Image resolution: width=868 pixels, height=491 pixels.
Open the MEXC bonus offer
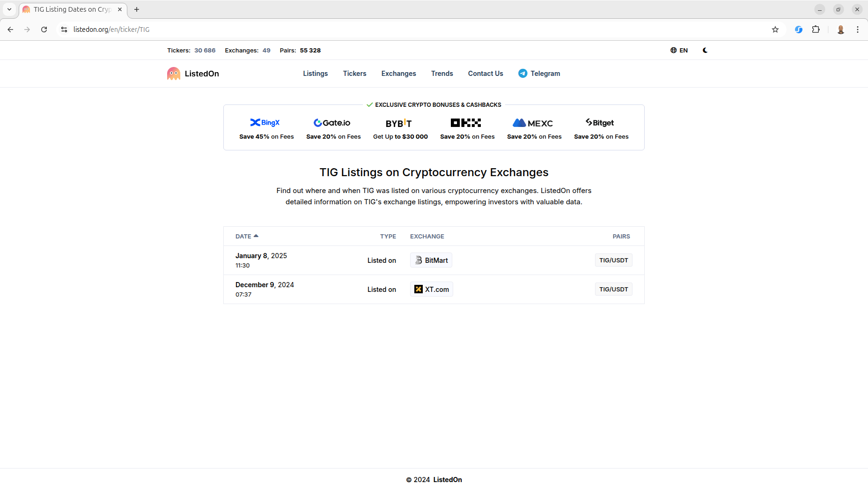coord(534,129)
